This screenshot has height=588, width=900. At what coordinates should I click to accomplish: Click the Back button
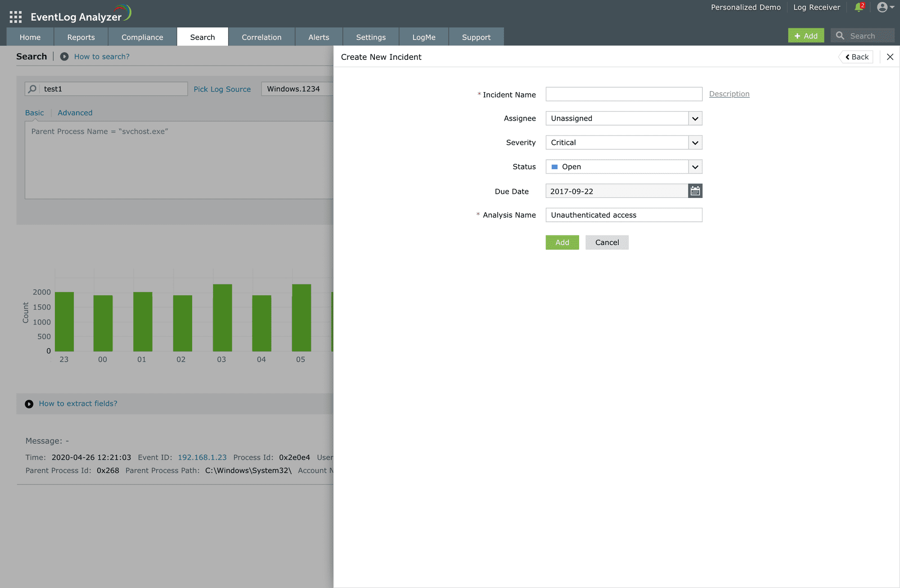856,57
